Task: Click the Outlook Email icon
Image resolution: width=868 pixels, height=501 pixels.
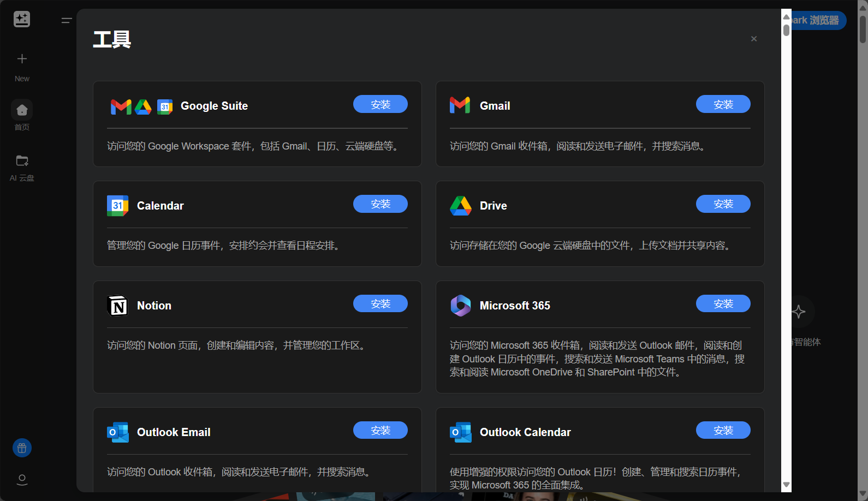Action: coord(117,432)
